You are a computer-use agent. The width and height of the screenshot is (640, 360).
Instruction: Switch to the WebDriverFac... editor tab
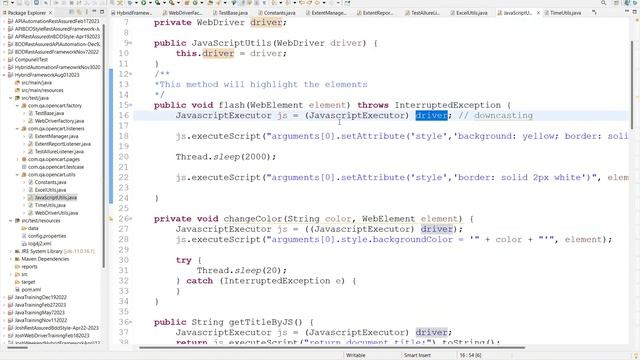[182, 13]
